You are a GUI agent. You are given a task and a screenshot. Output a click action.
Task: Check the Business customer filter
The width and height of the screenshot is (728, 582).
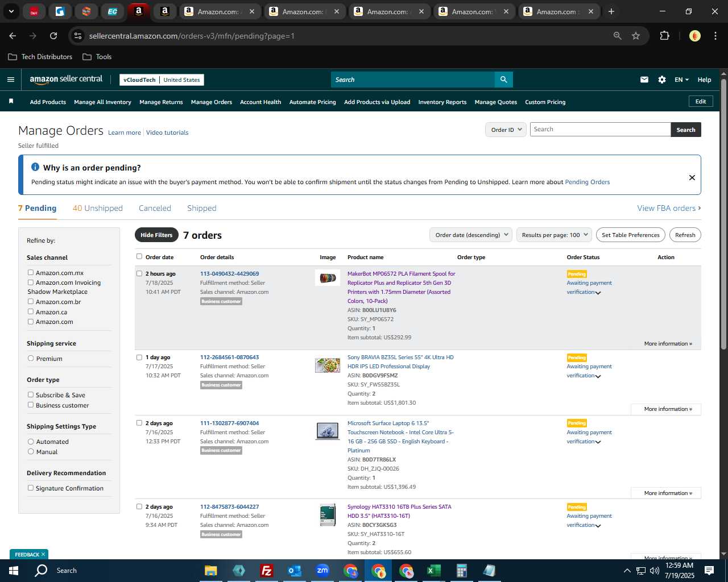(x=31, y=405)
